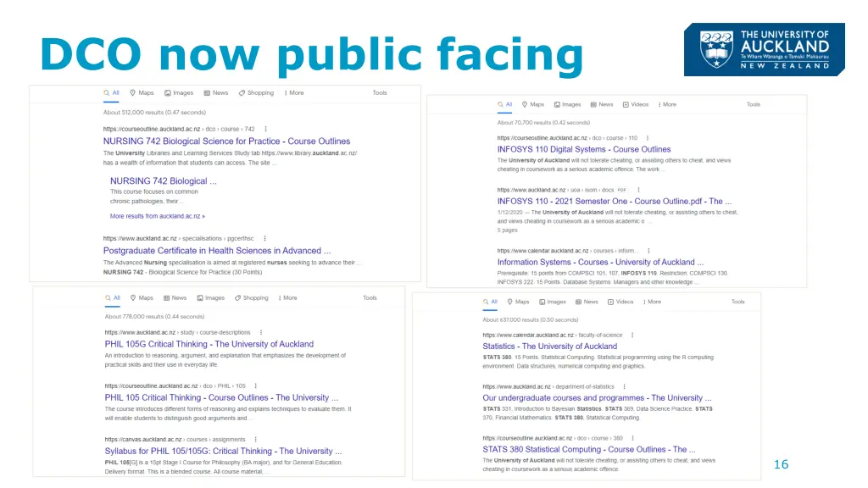Click 'About 512,000 results (0.47 seconds)' text
The width and height of the screenshot is (868, 488).
[154, 113]
